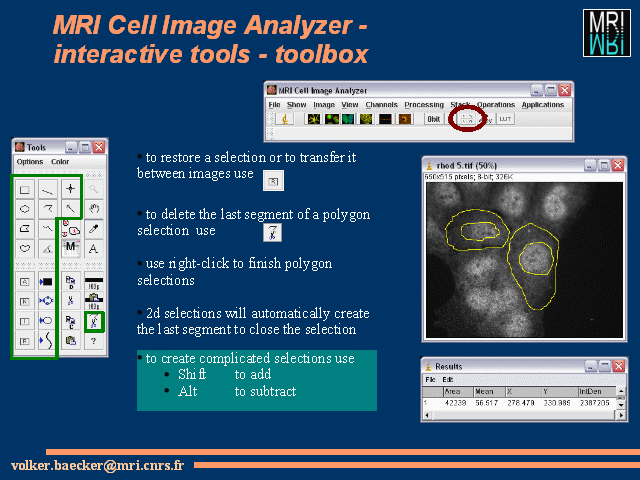
Task: Select the straight Line tool
Action: pos(48,189)
